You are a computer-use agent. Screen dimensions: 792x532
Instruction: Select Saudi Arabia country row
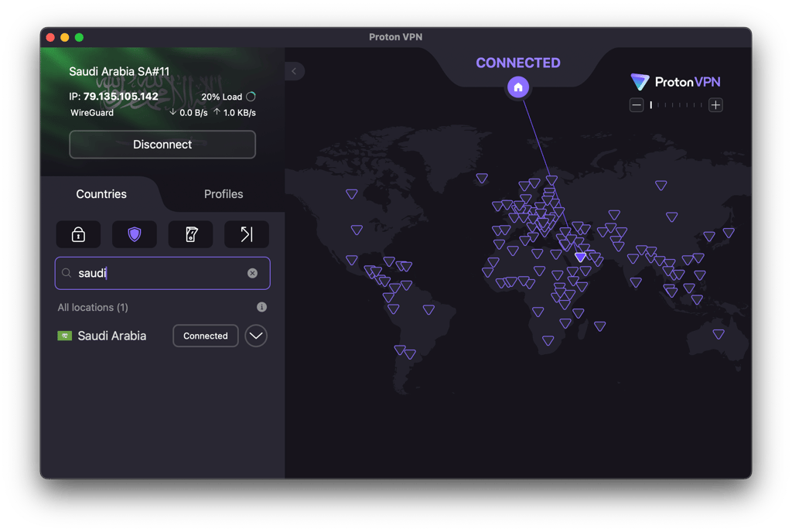tap(162, 336)
